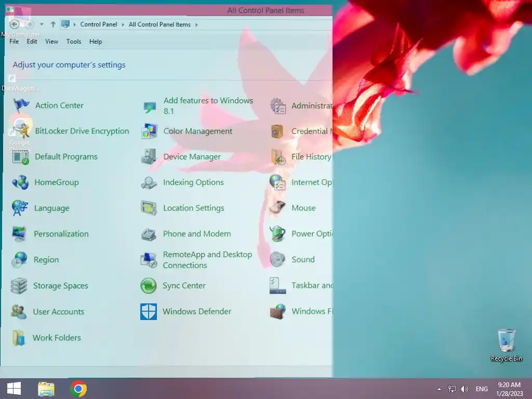The width and height of the screenshot is (532, 399).
Task: Open RemoteApp and Desktop Connections icon
Action: click(x=149, y=260)
